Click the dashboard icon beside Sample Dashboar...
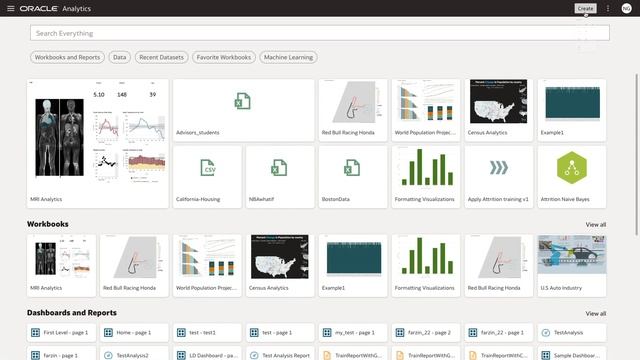Screen dimensions: 640x360 click(546, 356)
